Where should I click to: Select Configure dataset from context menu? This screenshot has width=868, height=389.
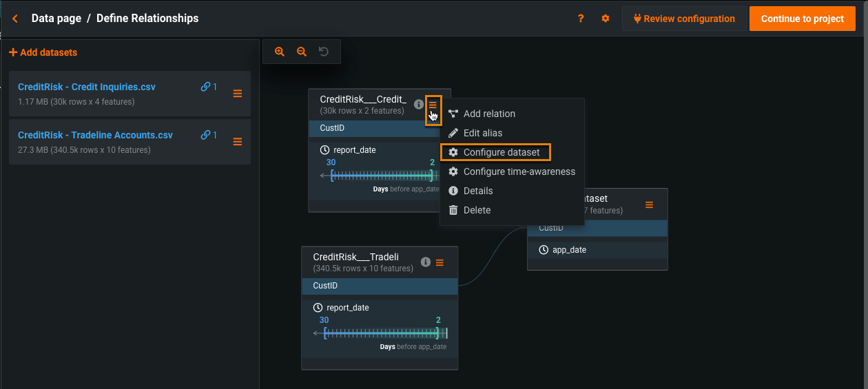pyautogui.click(x=501, y=152)
